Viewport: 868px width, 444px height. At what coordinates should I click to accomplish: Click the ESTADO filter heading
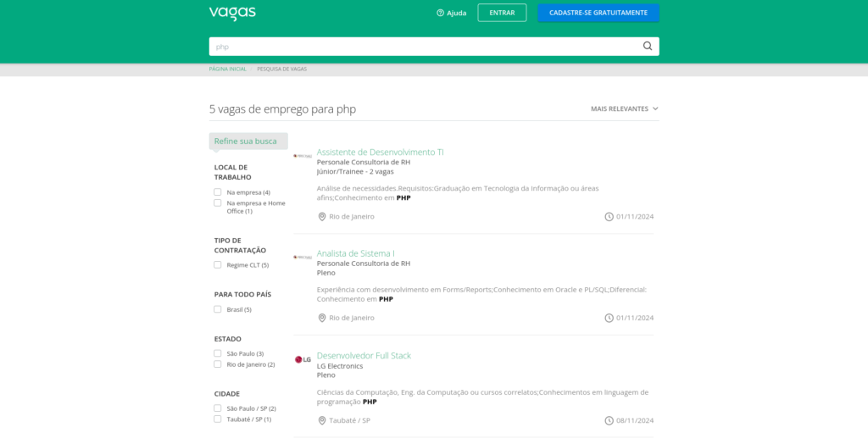227,339
